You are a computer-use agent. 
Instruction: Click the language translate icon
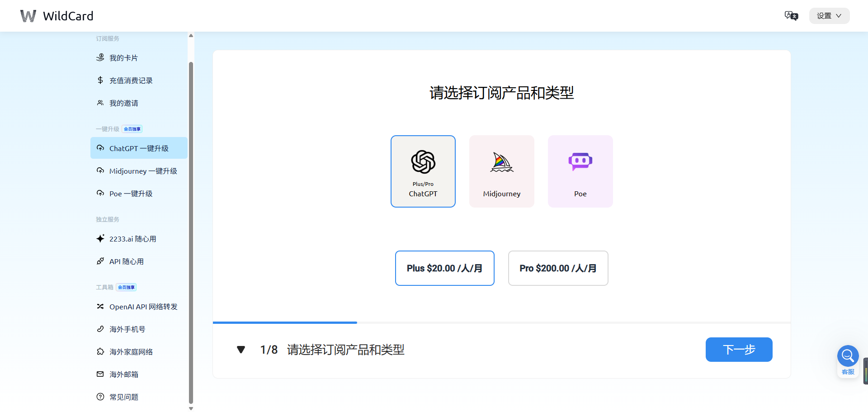[x=791, y=16]
